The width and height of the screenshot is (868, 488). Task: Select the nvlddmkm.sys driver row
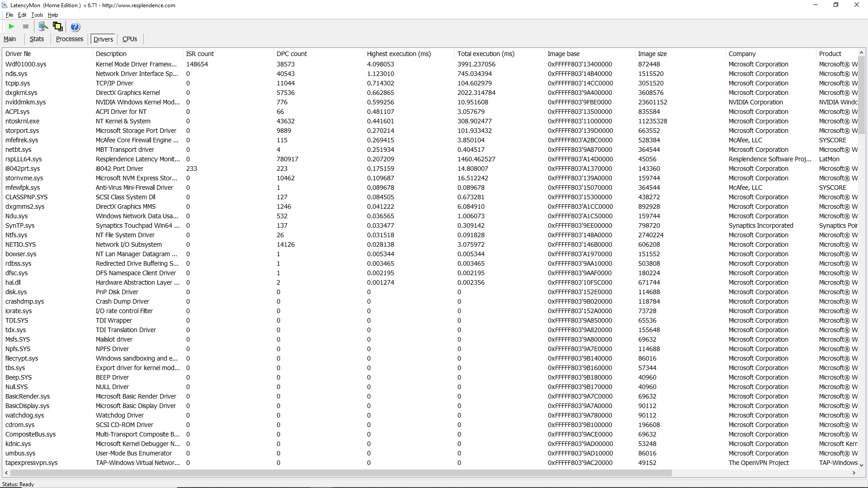click(x=25, y=102)
